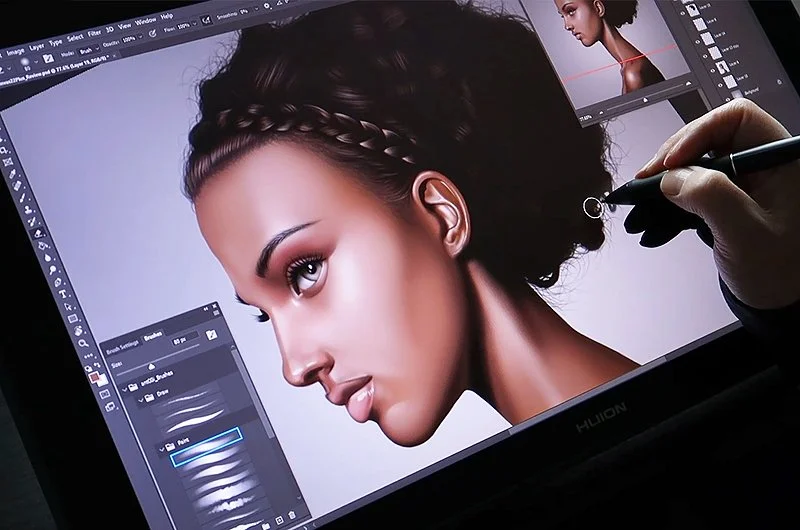This screenshot has width=800, height=530.
Task: Switch to the Brushes tab
Action: point(153,337)
